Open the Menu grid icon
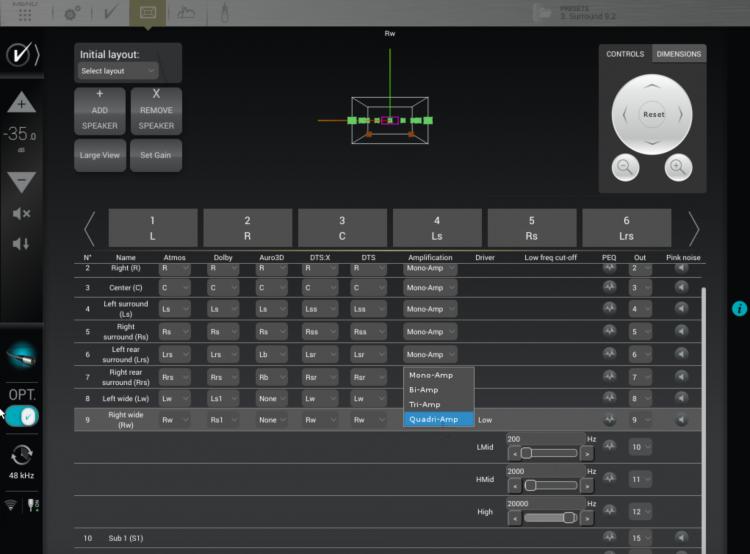Viewport: 750px width, 554px height. 24,13
